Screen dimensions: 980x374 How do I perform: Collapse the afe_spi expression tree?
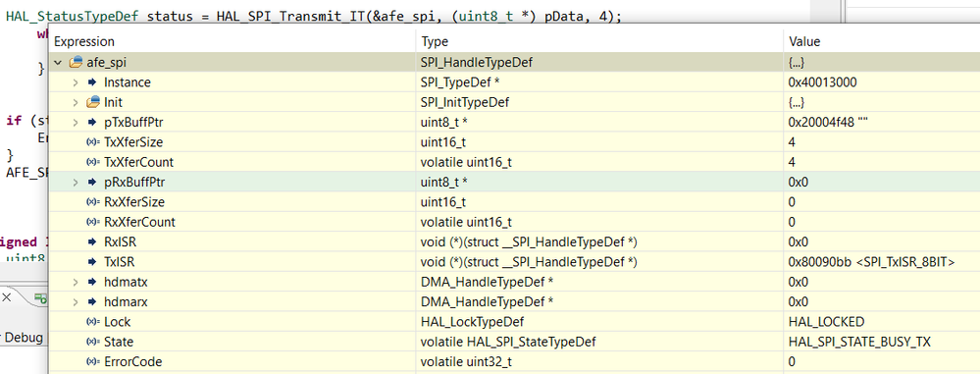[x=58, y=63]
